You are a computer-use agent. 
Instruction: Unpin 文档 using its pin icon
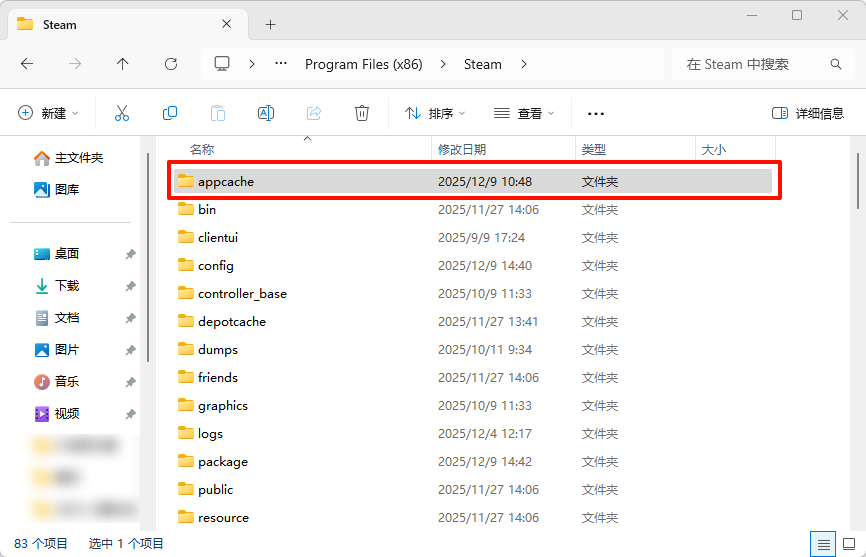130,319
